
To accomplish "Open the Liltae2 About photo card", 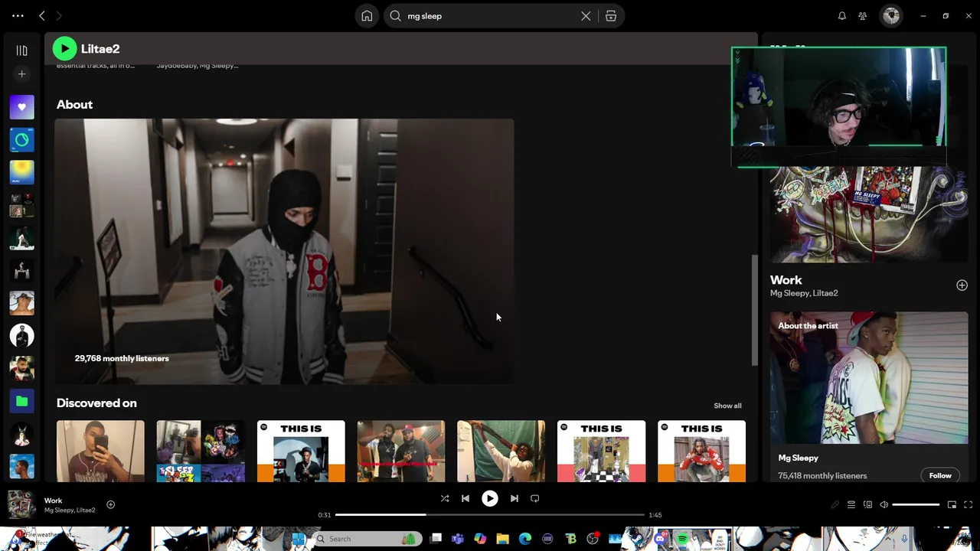I will click(284, 251).
